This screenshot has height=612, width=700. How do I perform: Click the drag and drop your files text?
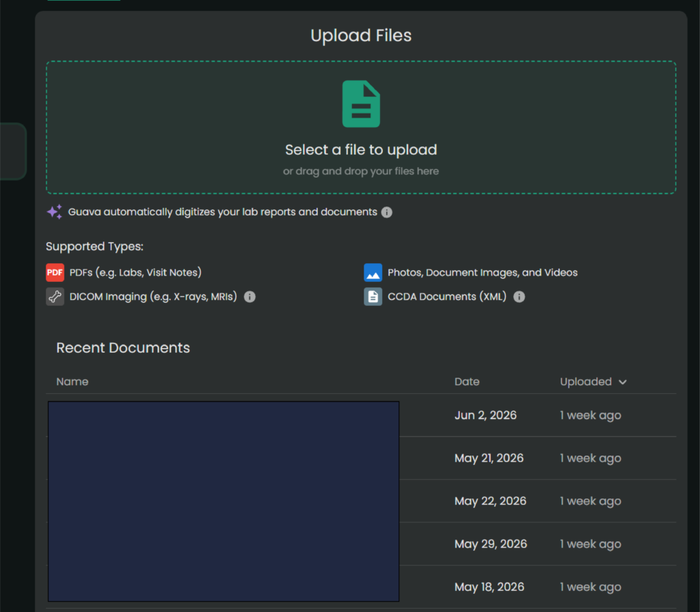coord(361,171)
